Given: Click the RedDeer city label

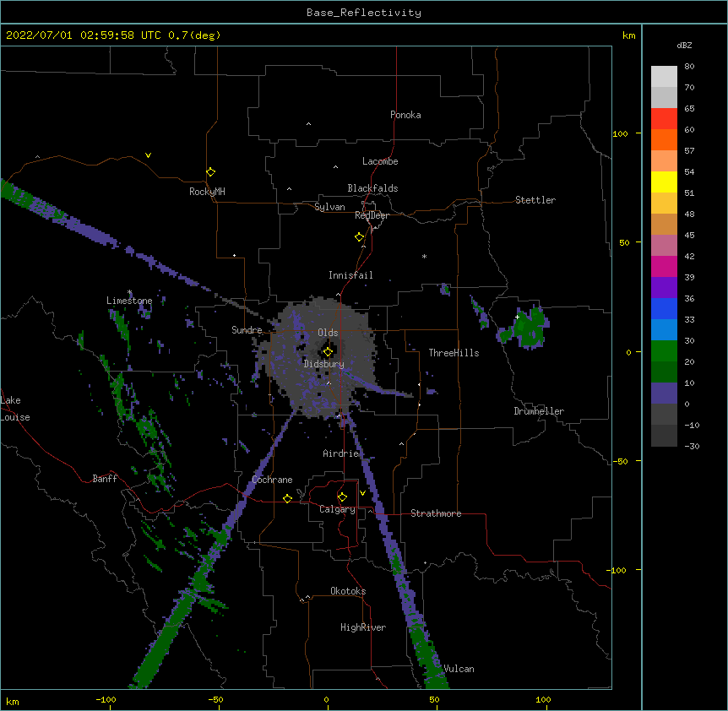Looking at the screenshot, I should pos(372,215).
